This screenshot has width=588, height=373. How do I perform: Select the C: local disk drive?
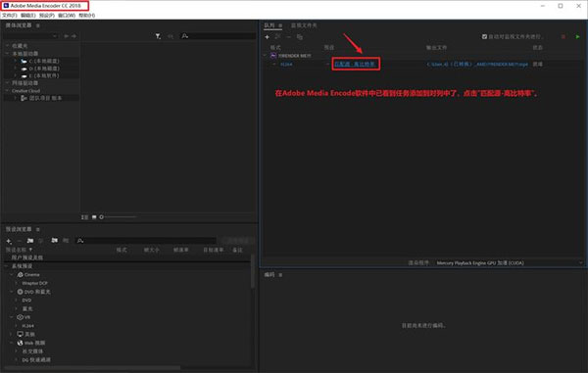[44, 61]
